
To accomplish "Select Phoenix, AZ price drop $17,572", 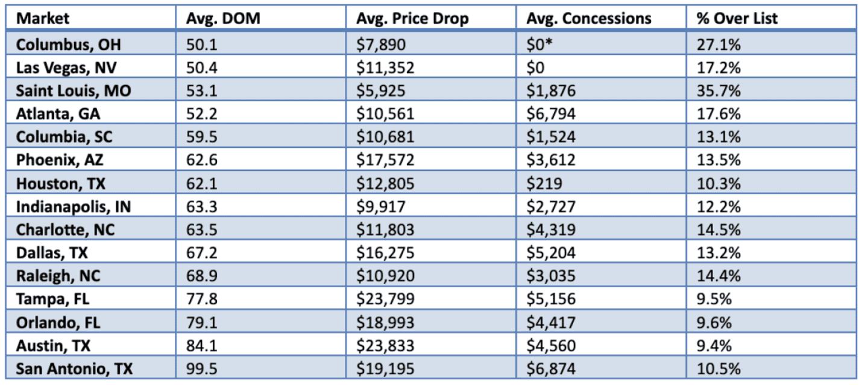I will click(385, 160).
